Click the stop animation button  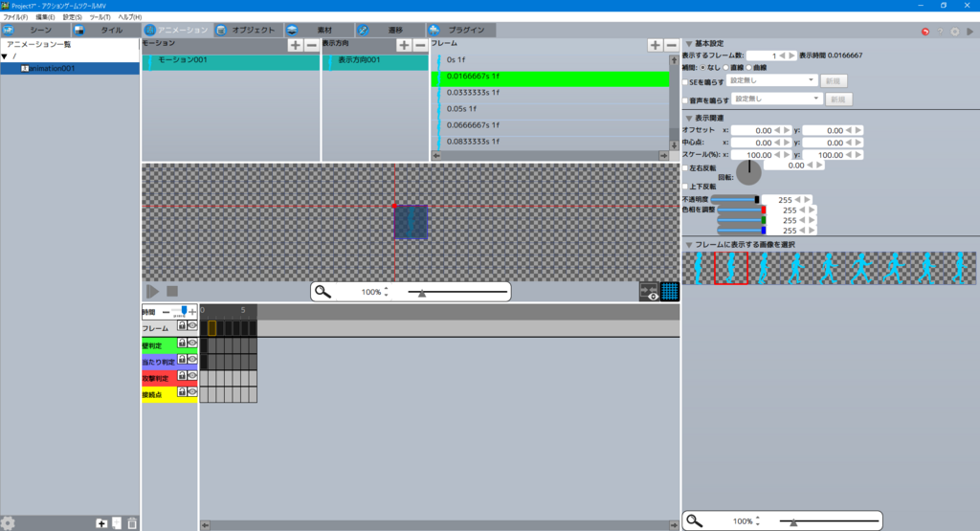(172, 292)
